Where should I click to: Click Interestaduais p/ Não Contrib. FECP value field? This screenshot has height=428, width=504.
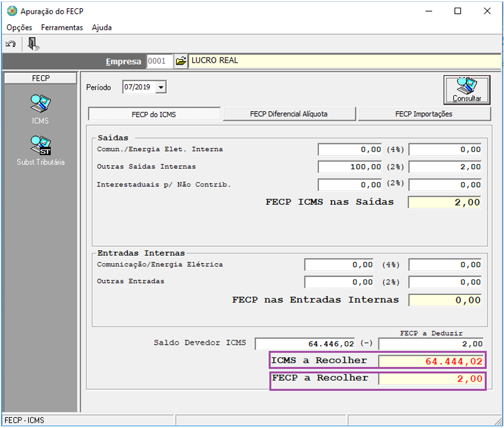(x=445, y=185)
